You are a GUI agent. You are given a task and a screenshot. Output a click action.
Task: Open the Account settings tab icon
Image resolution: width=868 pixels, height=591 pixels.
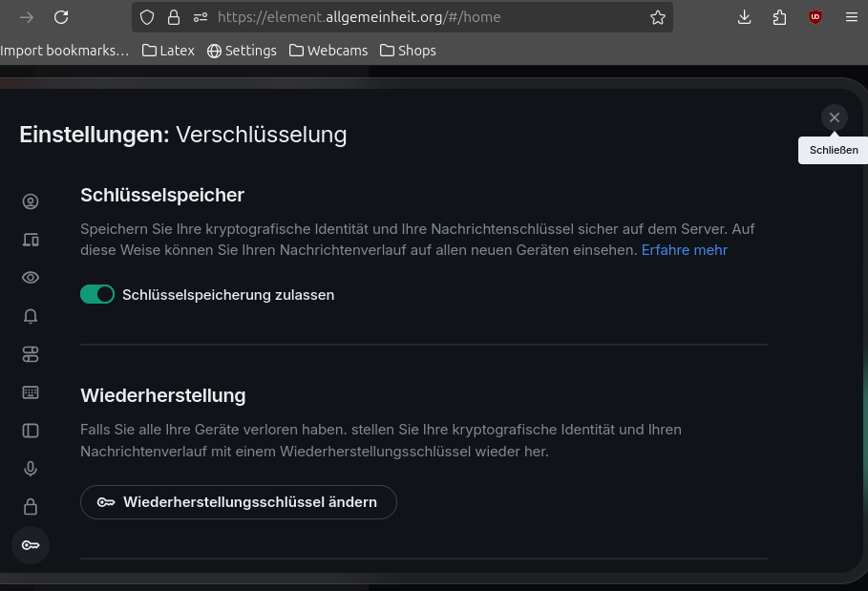tap(31, 201)
